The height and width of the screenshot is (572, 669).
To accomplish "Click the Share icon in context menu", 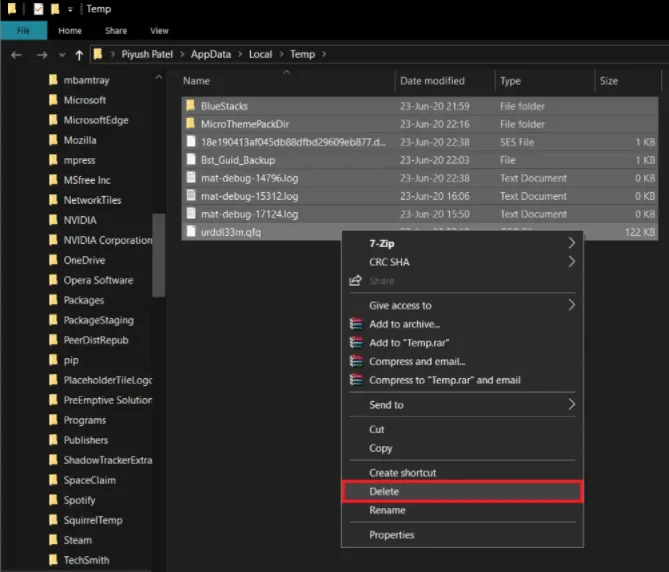I will click(355, 281).
